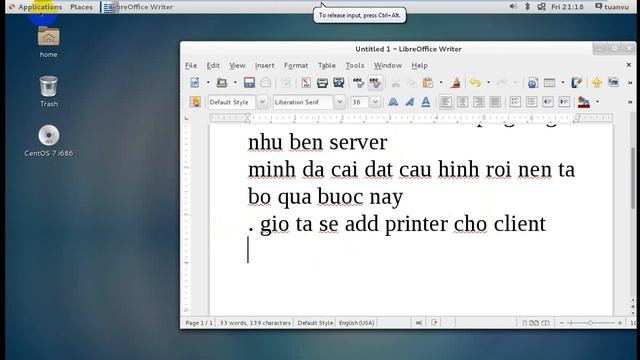Apply the dark red Font Color
This screenshot has height=360, width=640.
(584, 102)
